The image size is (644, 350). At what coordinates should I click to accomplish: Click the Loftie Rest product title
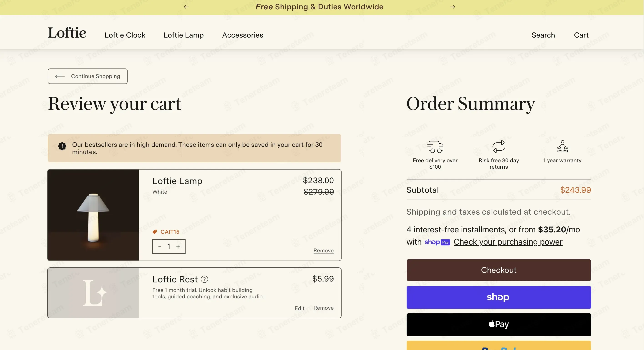(x=175, y=279)
